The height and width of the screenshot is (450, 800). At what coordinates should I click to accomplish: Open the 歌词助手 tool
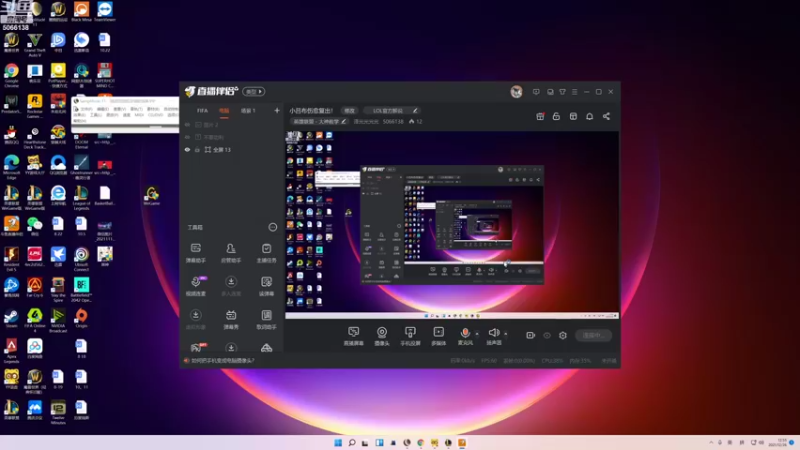click(x=266, y=320)
